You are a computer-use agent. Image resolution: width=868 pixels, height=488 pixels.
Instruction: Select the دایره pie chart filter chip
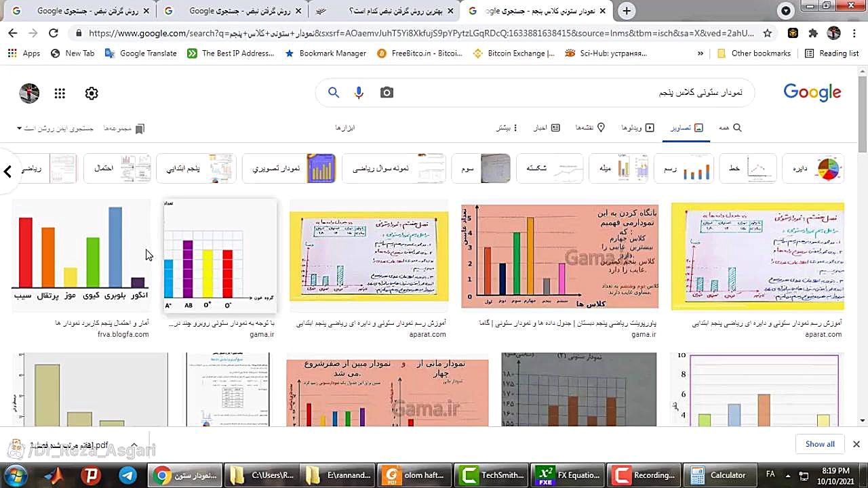coord(813,168)
